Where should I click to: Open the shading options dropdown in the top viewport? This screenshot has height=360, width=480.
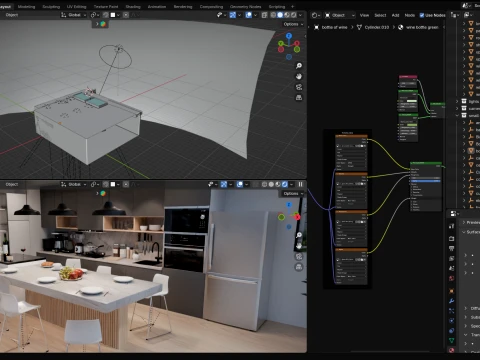pyautogui.click(x=300, y=15)
